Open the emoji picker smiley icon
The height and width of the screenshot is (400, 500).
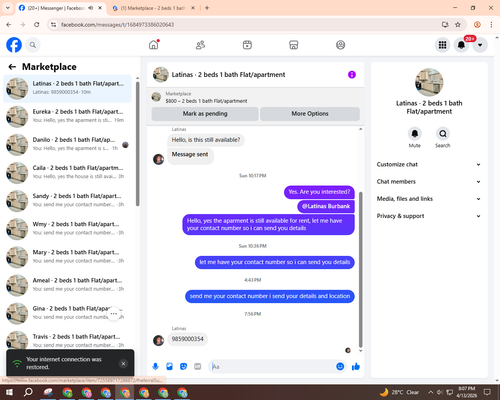pos(340,367)
